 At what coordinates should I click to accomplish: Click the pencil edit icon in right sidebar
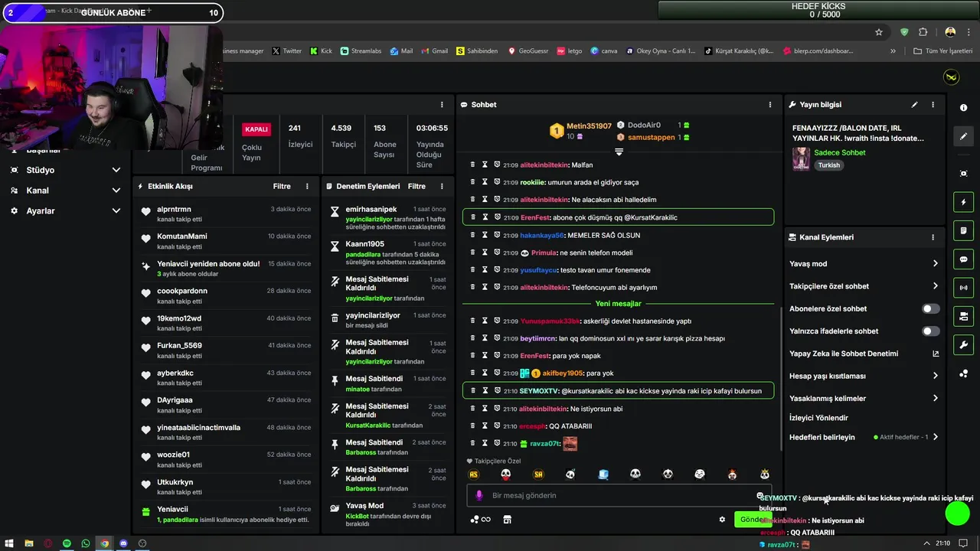(x=963, y=136)
